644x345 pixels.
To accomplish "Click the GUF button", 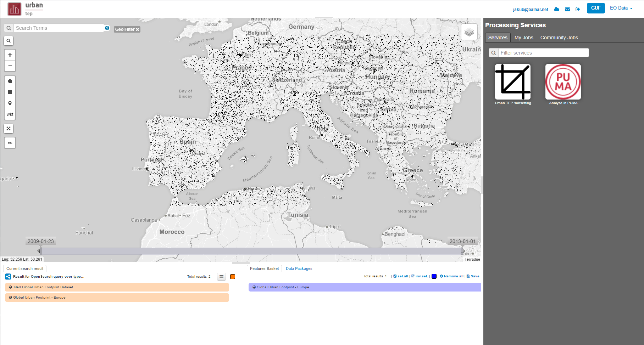I will coord(596,8).
